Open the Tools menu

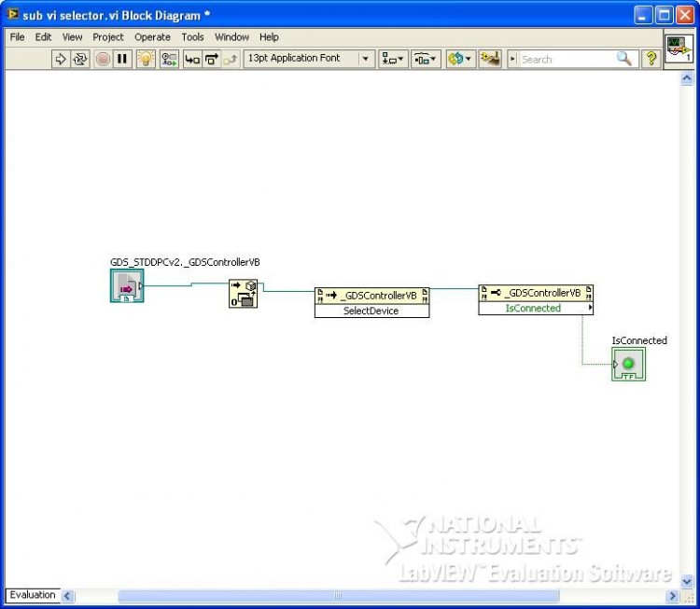tap(192, 37)
